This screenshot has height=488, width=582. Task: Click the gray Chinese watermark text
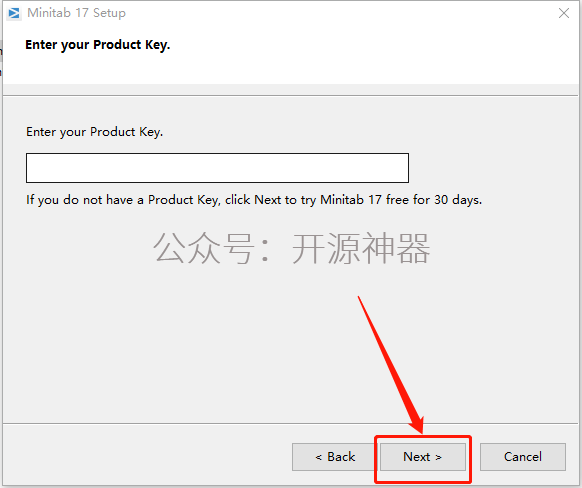(x=292, y=248)
